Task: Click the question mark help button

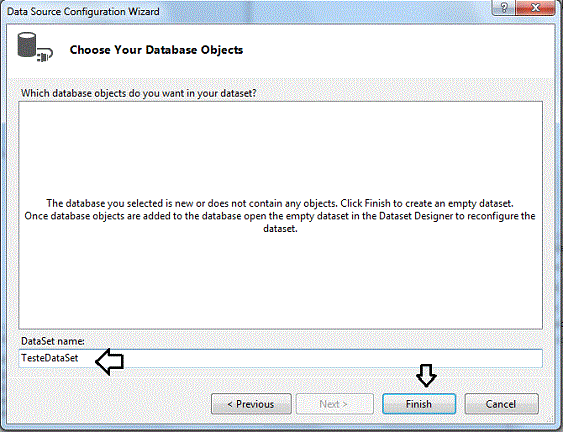Action: [x=503, y=8]
